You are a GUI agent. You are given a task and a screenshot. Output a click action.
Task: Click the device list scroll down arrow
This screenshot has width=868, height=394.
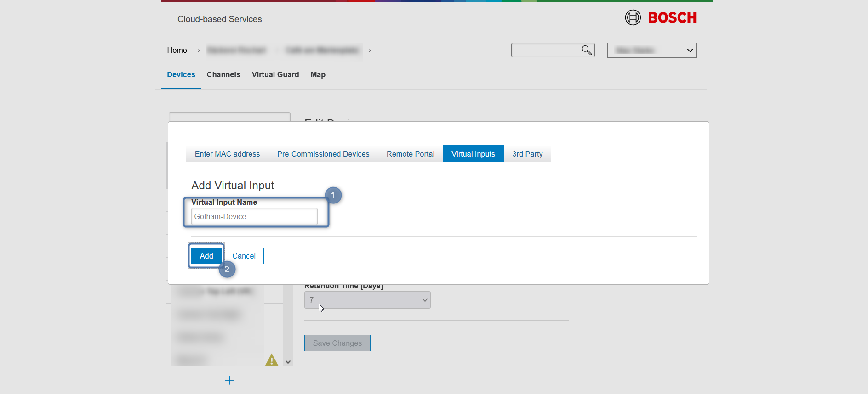click(x=288, y=362)
